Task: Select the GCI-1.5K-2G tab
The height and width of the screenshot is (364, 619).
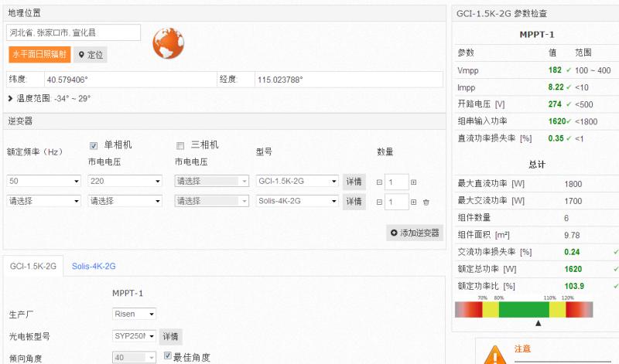Action: pyautogui.click(x=32, y=266)
